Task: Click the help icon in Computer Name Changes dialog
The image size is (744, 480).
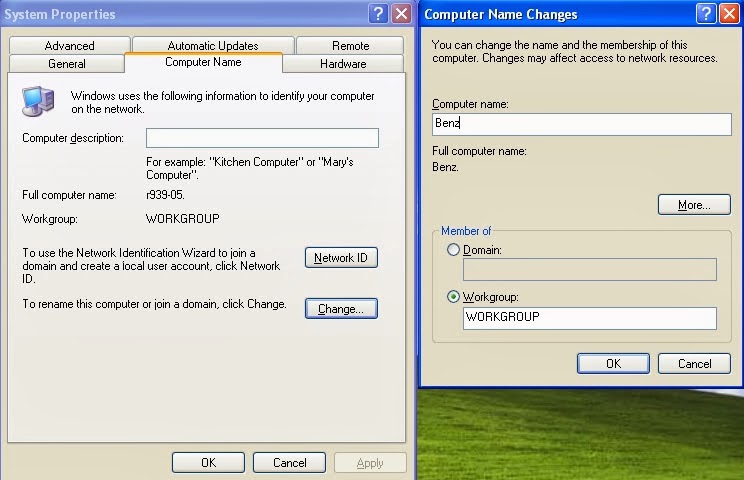Action: tap(706, 13)
